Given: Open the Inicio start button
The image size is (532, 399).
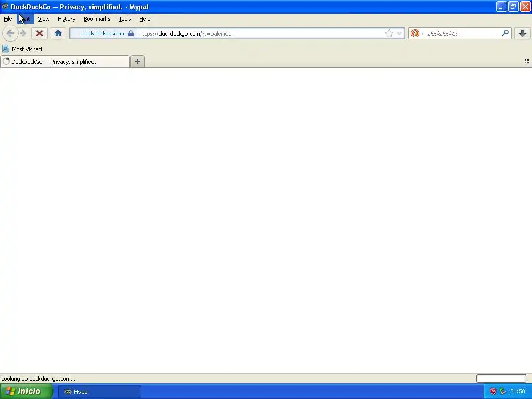Looking at the screenshot, I should (26, 391).
